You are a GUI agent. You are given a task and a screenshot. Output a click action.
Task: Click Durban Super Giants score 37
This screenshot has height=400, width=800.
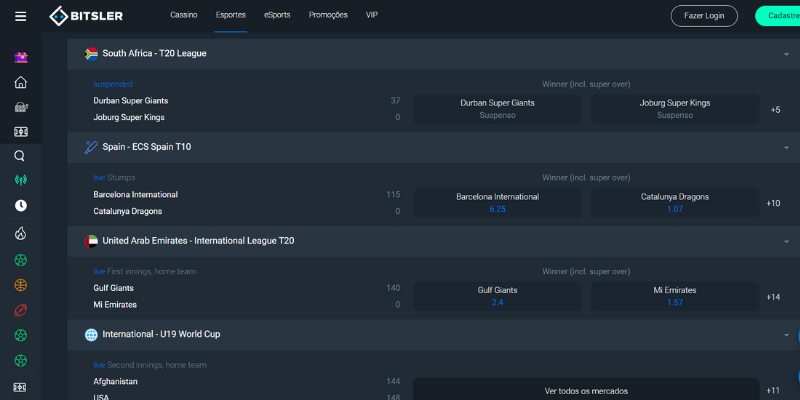(x=395, y=101)
